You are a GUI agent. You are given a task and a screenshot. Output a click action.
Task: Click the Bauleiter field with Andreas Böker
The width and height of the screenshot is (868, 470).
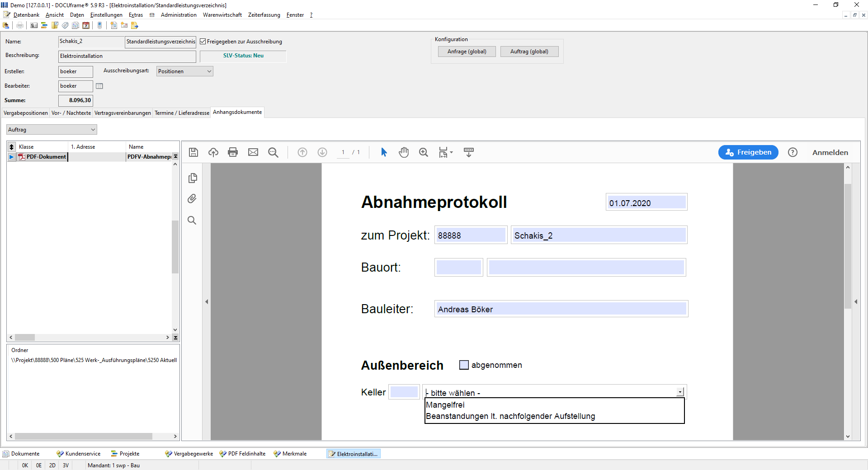[561, 309]
